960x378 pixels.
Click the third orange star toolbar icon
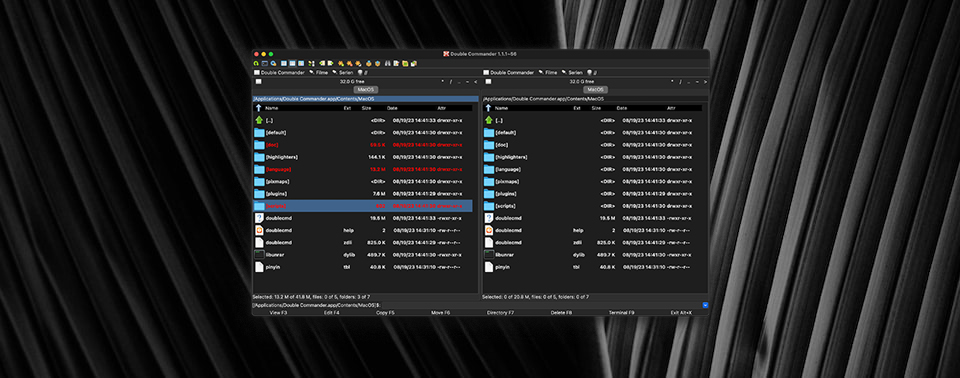358,63
